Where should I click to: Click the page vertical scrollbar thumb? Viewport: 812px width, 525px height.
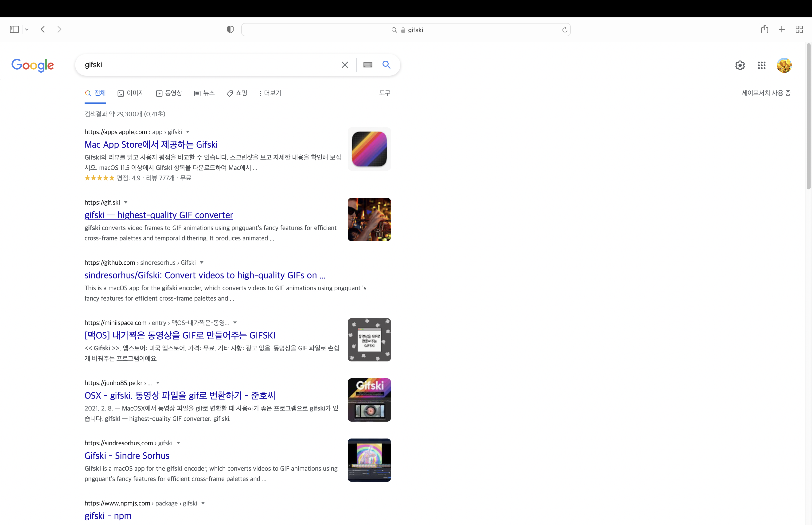pos(808,116)
